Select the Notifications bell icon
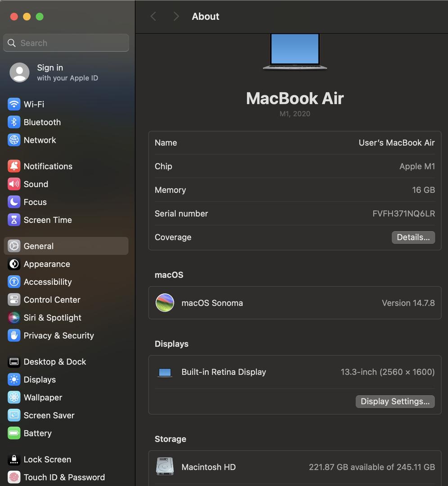This screenshot has width=448, height=486. tap(14, 166)
